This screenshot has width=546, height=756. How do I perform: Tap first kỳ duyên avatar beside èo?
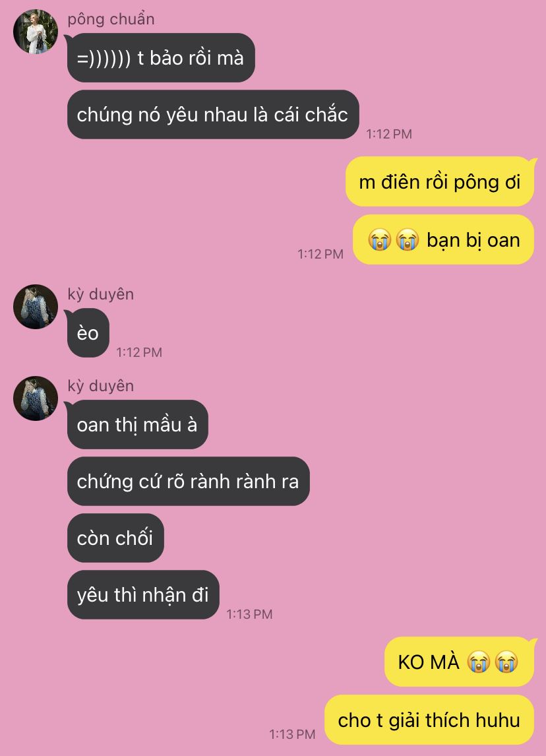[x=36, y=307]
